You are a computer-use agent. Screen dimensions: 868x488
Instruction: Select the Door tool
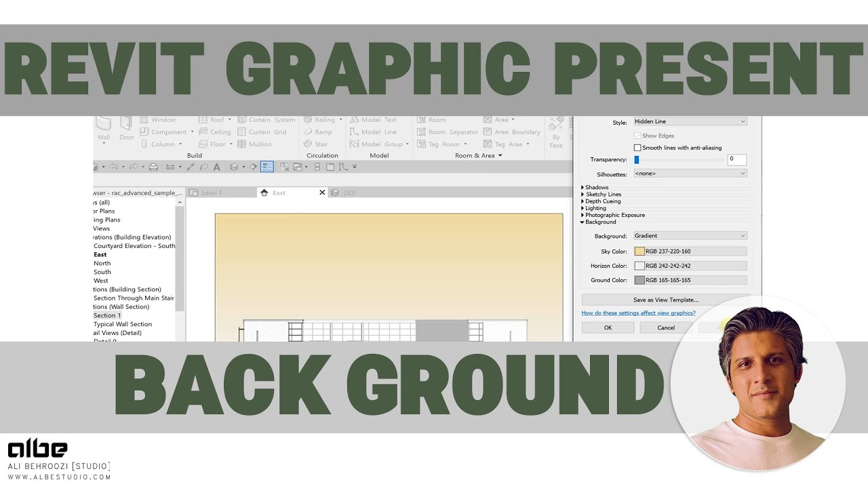tap(127, 129)
